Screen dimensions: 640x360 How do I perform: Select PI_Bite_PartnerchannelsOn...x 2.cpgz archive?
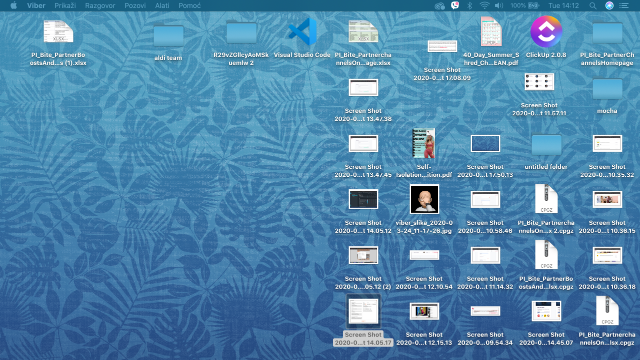pos(546,199)
